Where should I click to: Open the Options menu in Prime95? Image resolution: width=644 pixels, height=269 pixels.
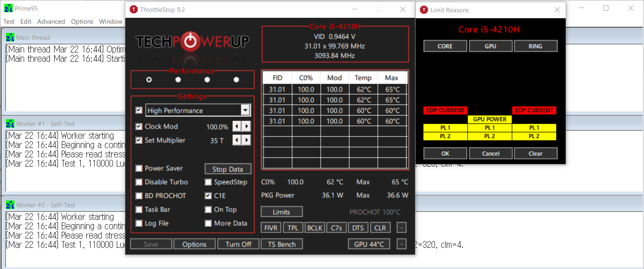tap(82, 22)
